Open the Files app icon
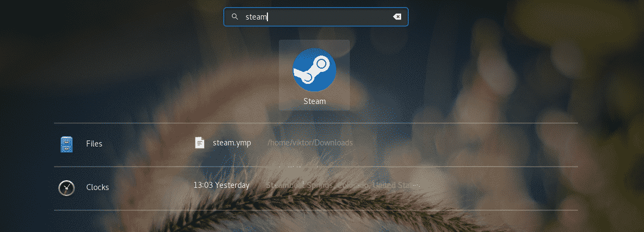The width and height of the screenshot is (644, 232). (x=67, y=144)
